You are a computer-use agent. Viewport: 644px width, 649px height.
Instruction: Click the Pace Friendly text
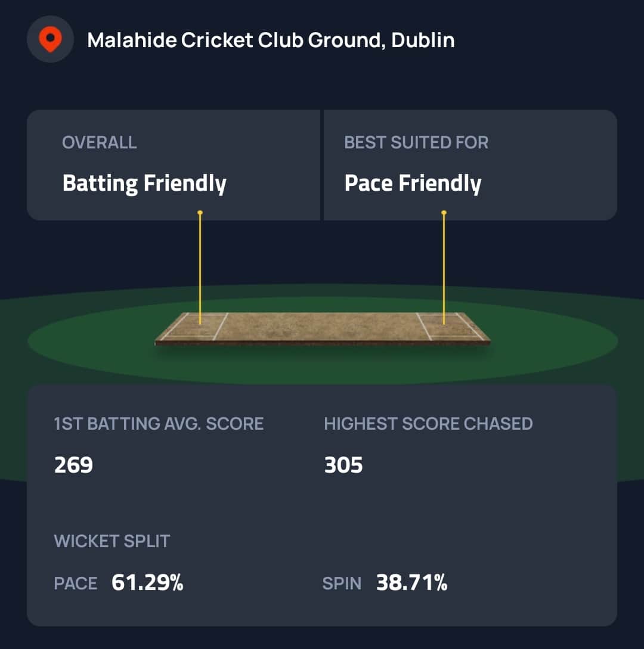(x=413, y=183)
